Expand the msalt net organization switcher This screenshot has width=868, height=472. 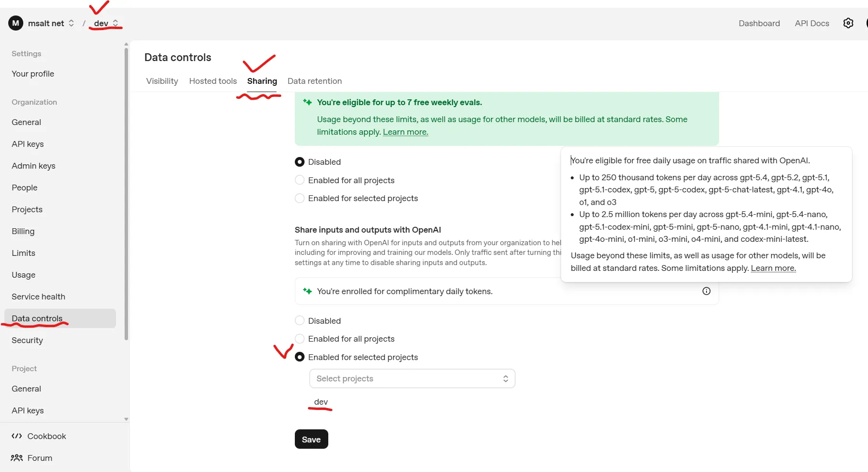coord(71,23)
